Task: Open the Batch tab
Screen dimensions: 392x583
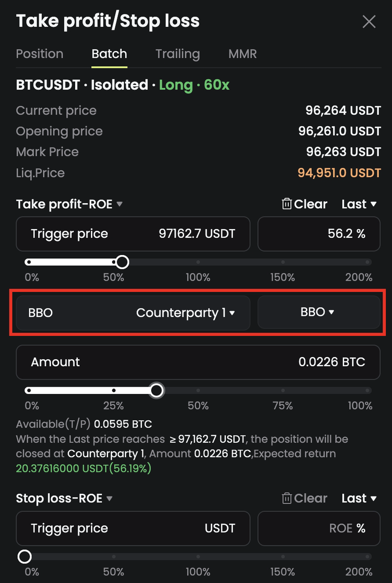Action: [x=109, y=54]
